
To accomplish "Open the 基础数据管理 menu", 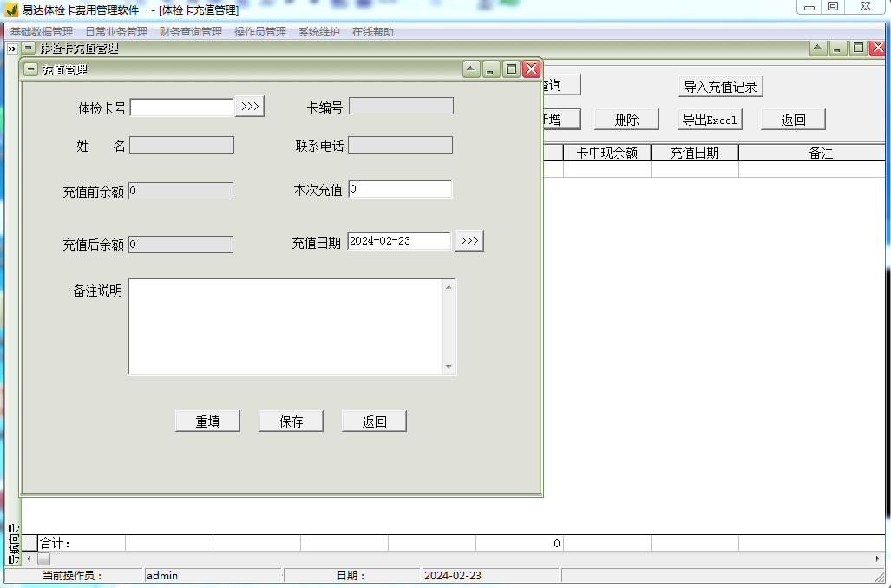I will coord(42,32).
